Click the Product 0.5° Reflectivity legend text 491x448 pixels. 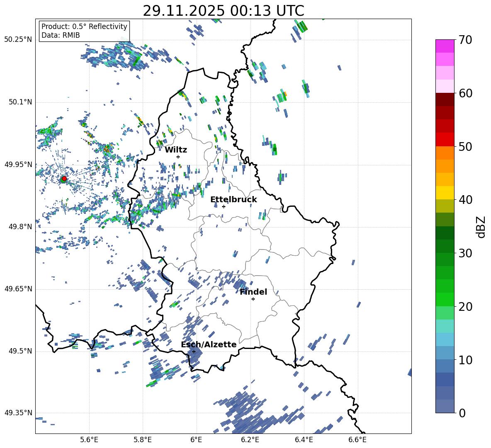pos(84,27)
